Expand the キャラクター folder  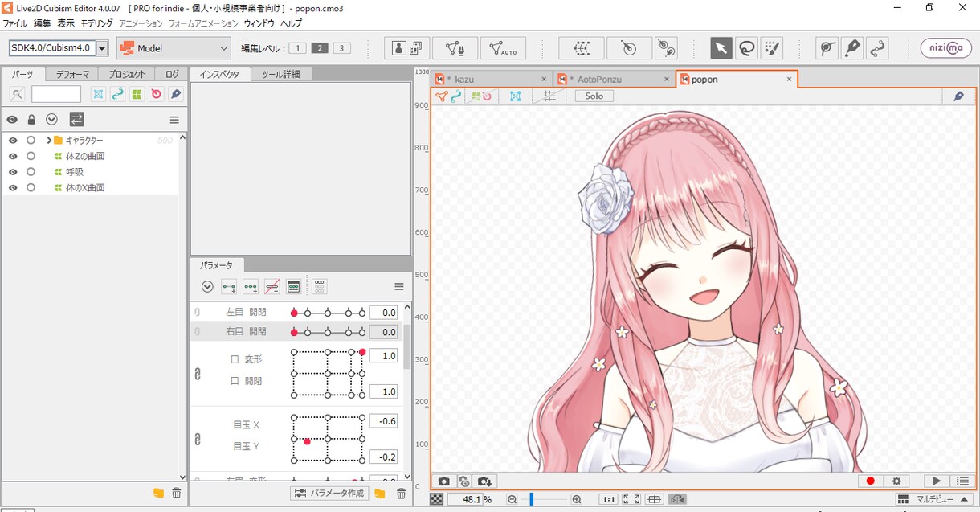coord(49,141)
